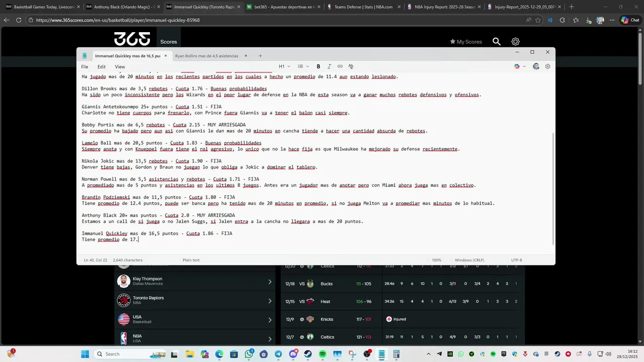The height and width of the screenshot is (362, 644).
Task: Switch to bet365 browser tab
Action: 283,7
